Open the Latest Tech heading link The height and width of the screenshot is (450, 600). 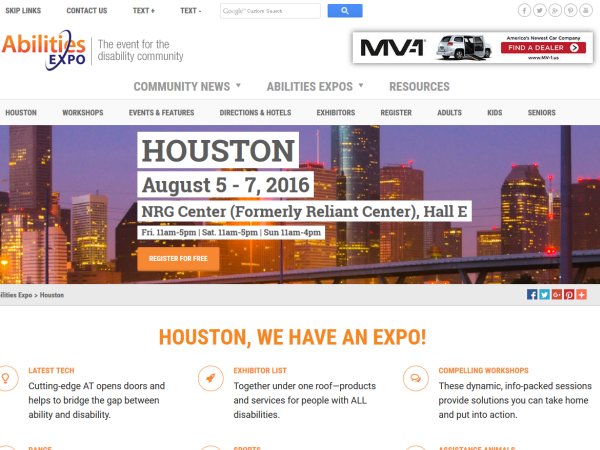51,370
